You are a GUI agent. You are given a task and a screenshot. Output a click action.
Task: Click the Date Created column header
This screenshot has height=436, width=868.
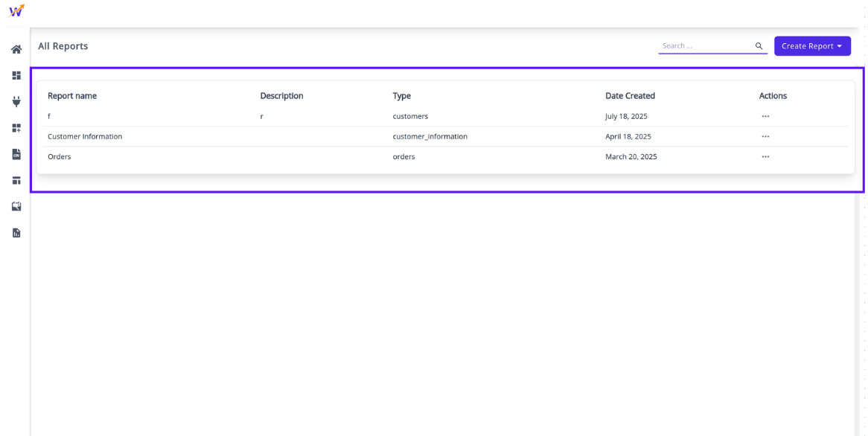(630, 96)
